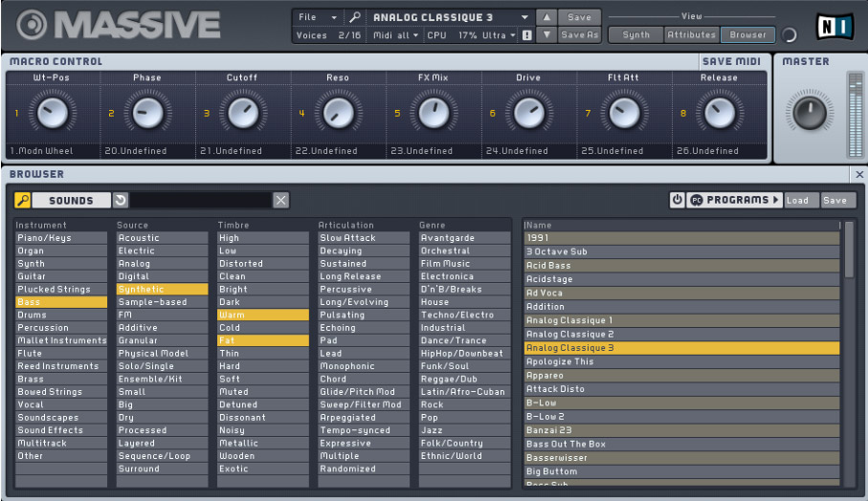The image size is (868, 501).
Task: Select the Big Buttom preset
Action: pos(681,471)
